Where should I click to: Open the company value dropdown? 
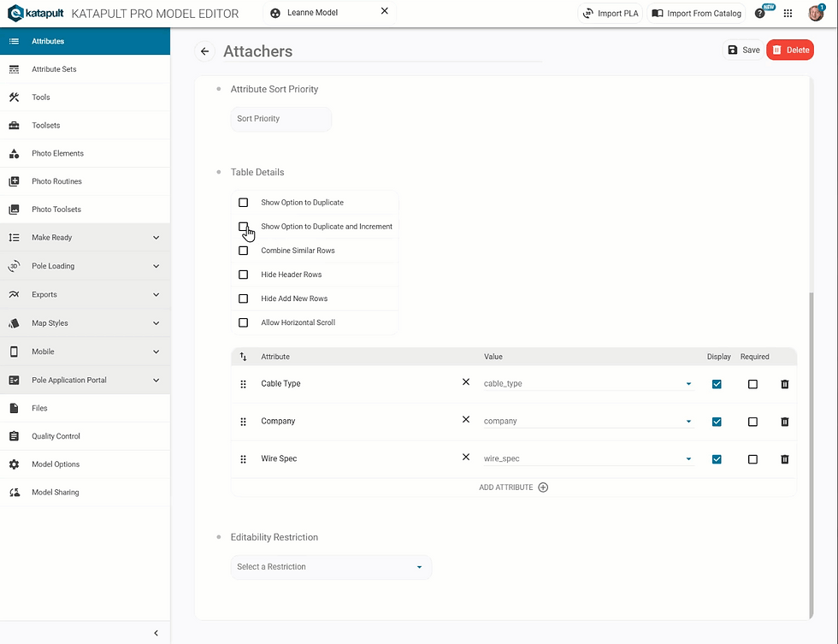pos(588,421)
